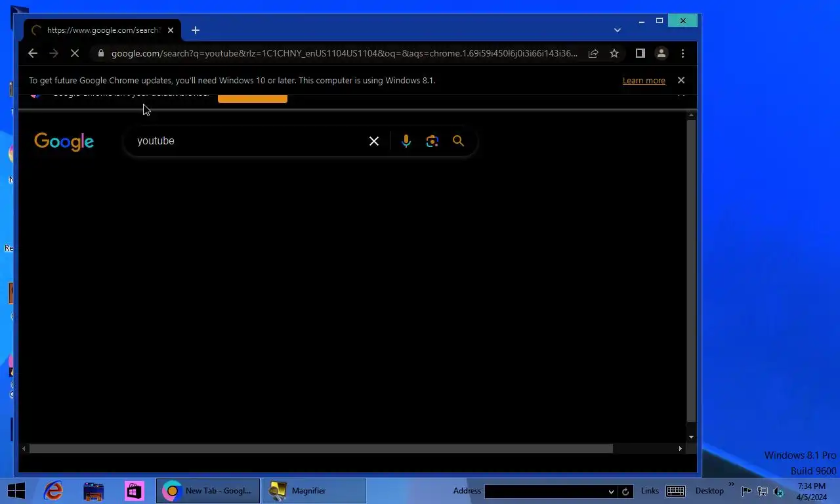This screenshot has height=504, width=840.
Task: Clear the youtube search text
Action: [x=374, y=141]
